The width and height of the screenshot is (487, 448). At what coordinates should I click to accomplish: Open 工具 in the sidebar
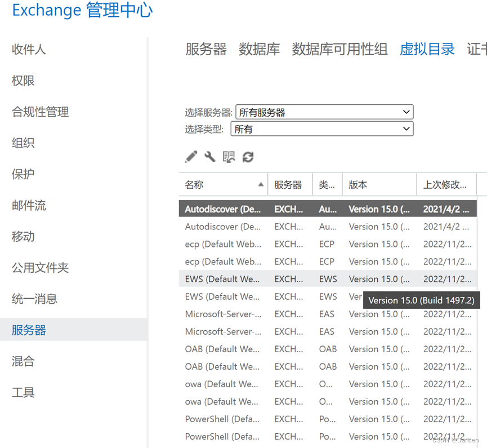pyautogui.click(x=23, y=392)
